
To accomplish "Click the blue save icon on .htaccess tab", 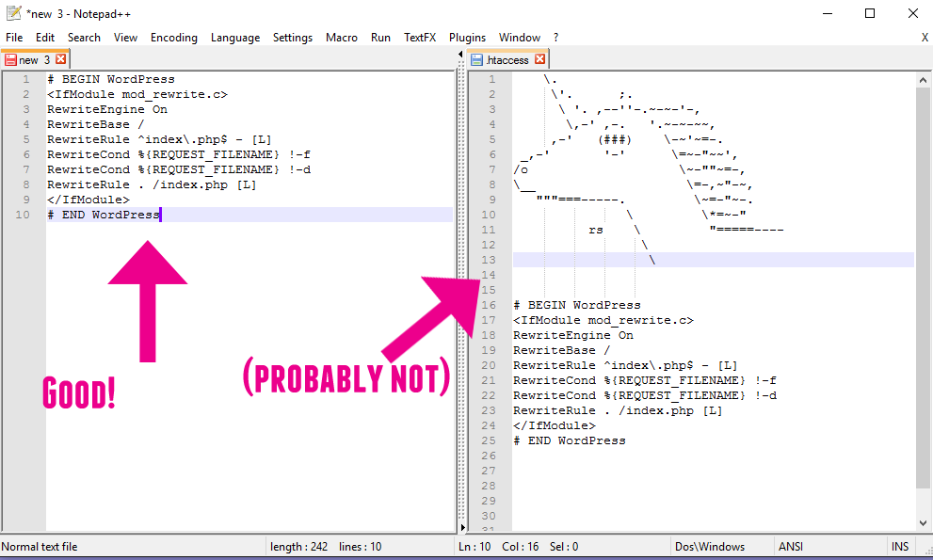I will pyautogui.click(x=476, y=59).
